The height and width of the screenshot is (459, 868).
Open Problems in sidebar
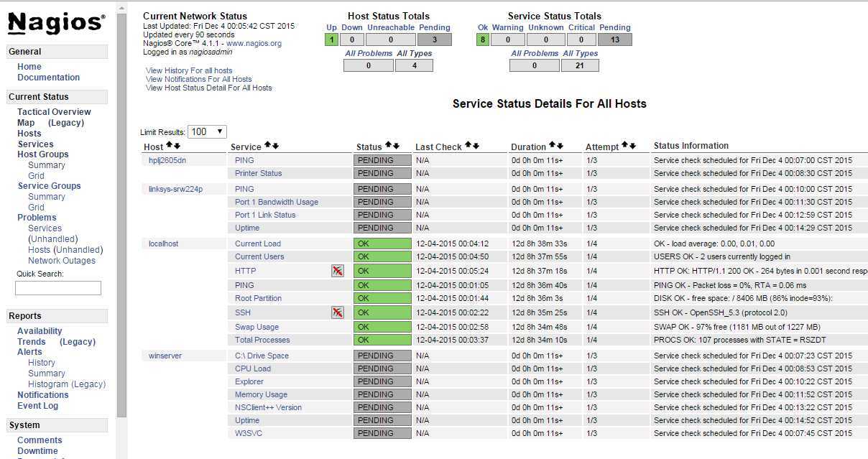tap(37, 218)
